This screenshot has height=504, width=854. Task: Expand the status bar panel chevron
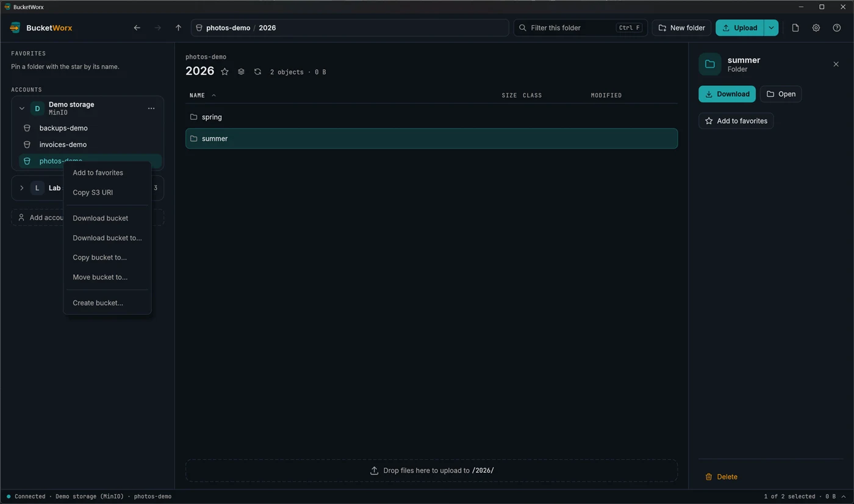(x=844, y=497)
